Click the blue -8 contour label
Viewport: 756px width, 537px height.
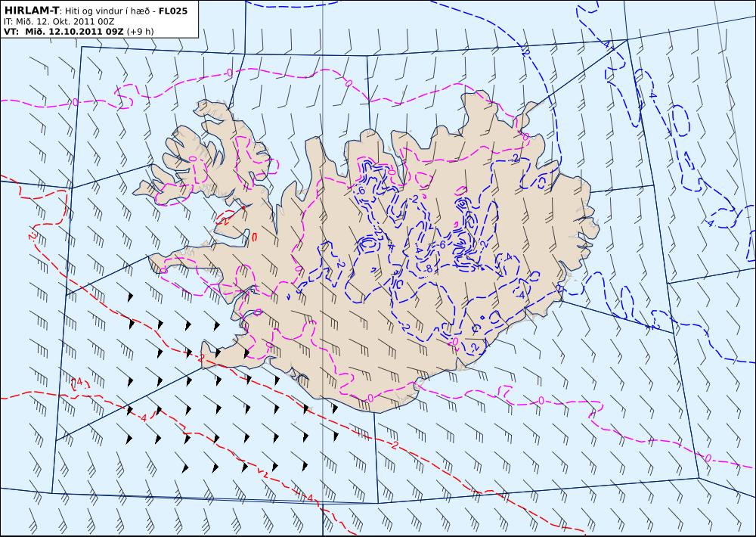click(x=428, y=268)
